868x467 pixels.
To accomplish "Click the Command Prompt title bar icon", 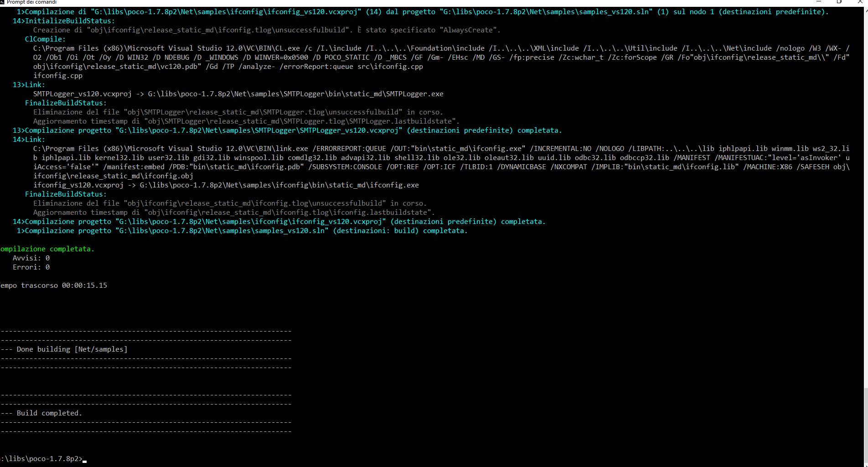I will pyautogui.click(x=2, y=2).
